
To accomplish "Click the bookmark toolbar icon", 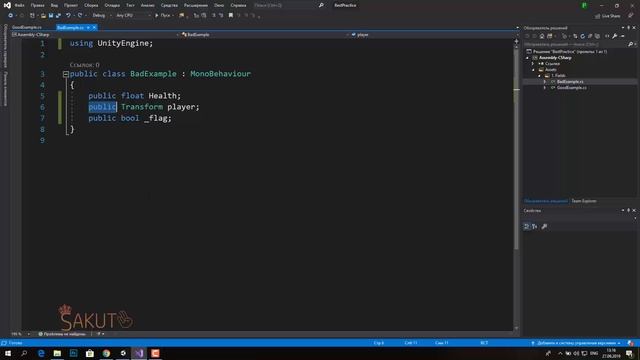I will (x=231, y=16).
